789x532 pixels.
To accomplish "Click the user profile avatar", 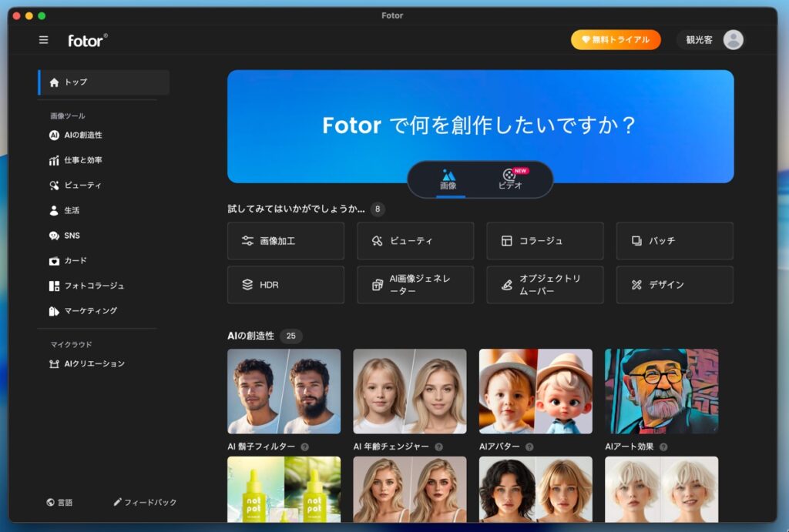I will pos(733,40).
